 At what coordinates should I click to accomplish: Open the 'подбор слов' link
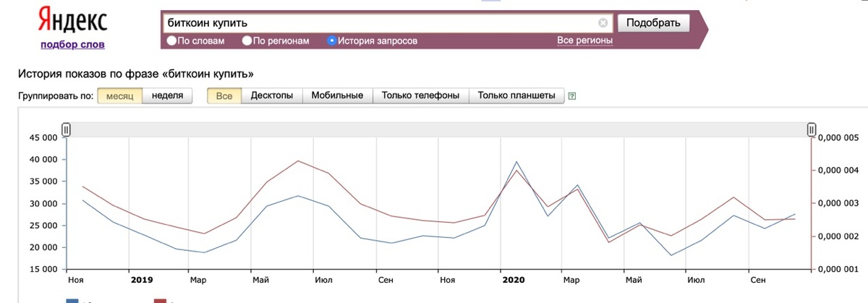(73, 44)
